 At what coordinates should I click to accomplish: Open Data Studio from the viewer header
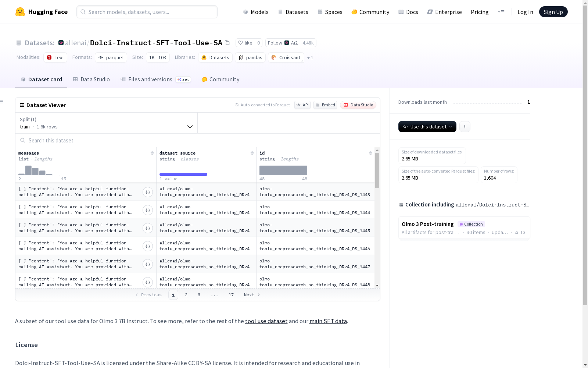pyautogui.click(x=358, y=105)
